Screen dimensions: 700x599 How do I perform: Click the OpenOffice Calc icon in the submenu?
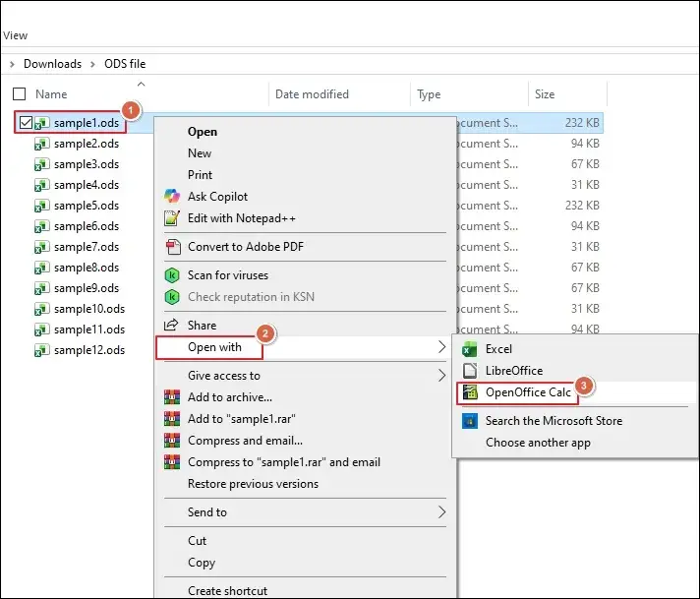470,392
